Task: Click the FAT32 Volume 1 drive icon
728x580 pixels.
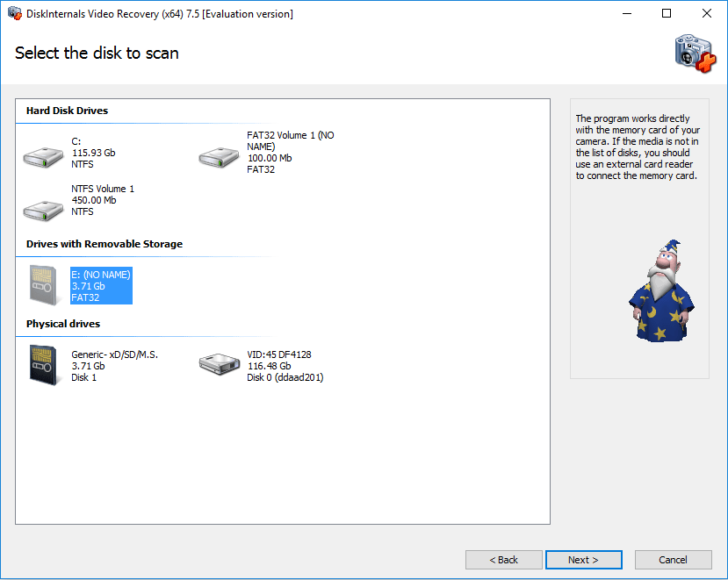Action: tap(219, 157)
